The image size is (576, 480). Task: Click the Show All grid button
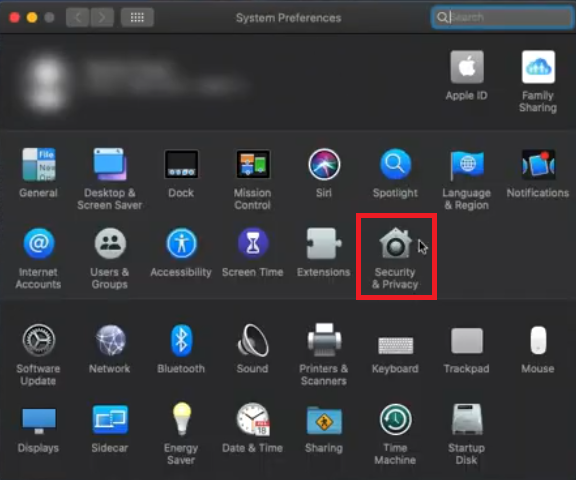[137, 17]
